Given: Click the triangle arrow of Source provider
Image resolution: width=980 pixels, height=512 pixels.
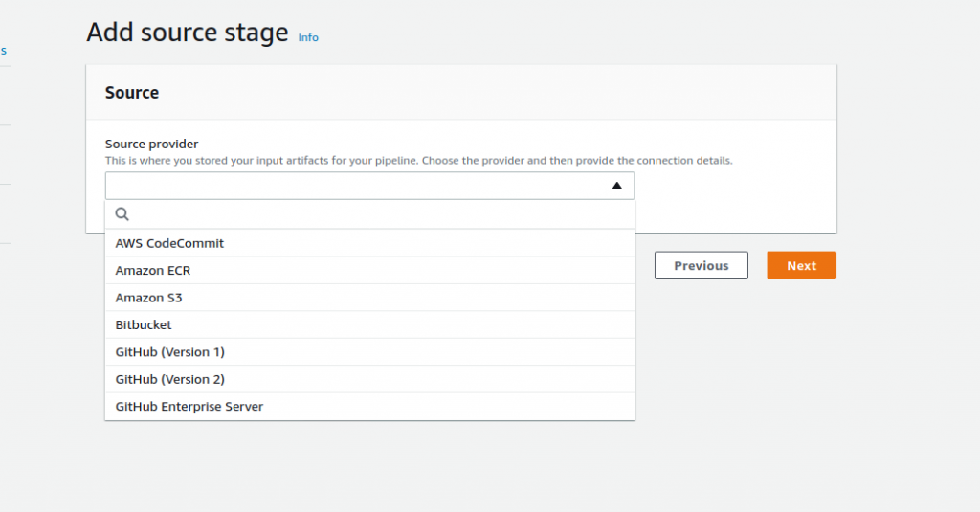Looking at the screenshot, I should [x=617, y=186].
